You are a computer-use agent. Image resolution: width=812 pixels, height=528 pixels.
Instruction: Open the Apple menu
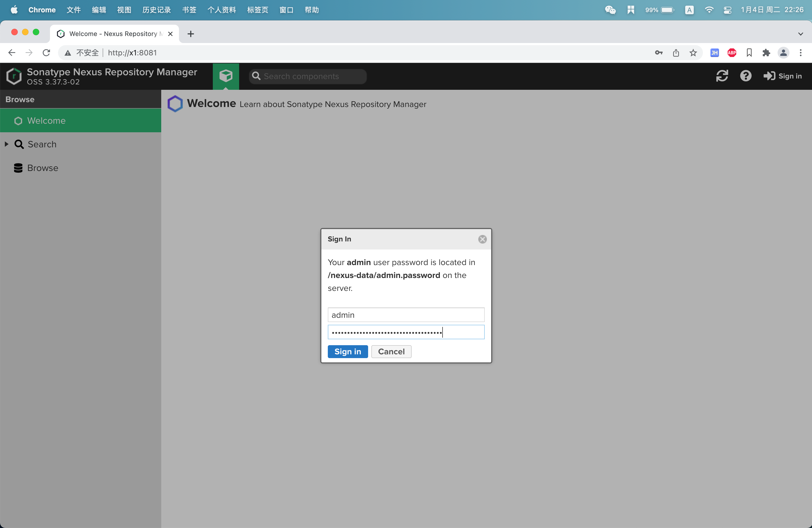tap(14, 10)
